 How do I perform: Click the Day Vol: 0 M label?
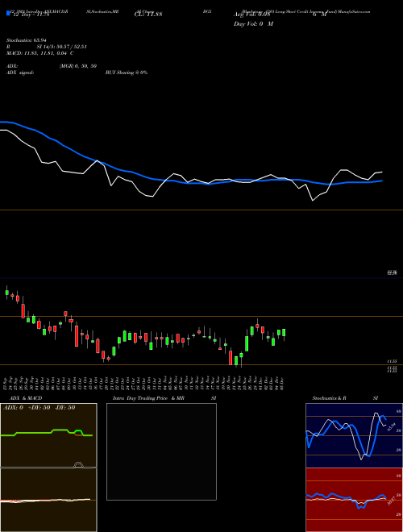coord(253,24)
